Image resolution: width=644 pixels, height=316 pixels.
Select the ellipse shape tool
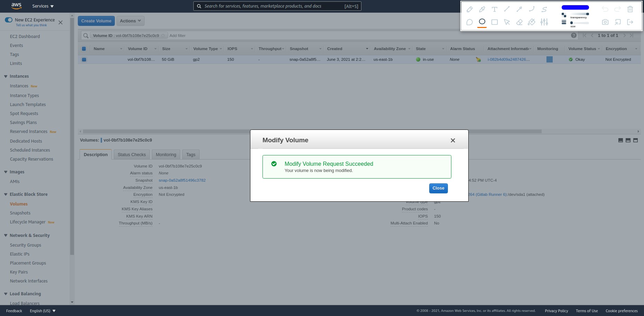click(482, 22)
